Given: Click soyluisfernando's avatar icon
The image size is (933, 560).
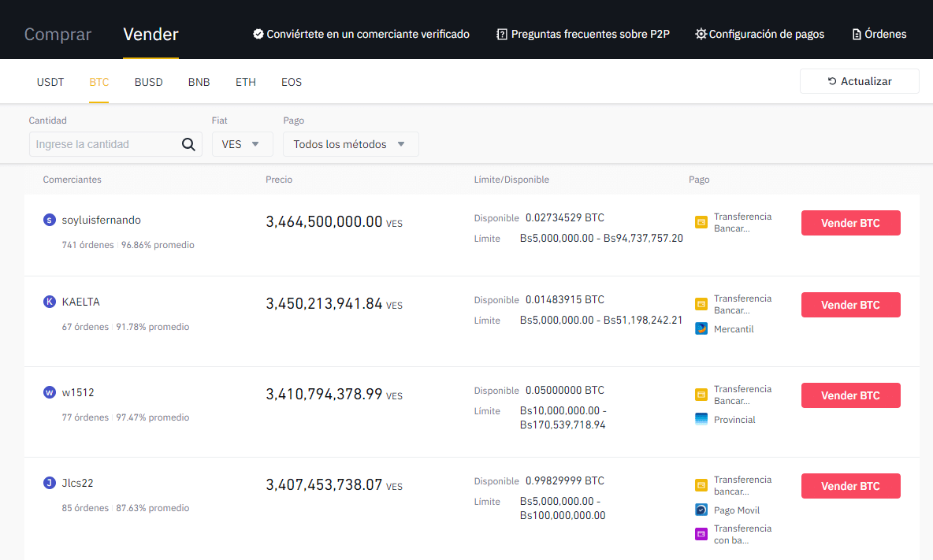Looking at the screenshot, I should click(50, 221).
